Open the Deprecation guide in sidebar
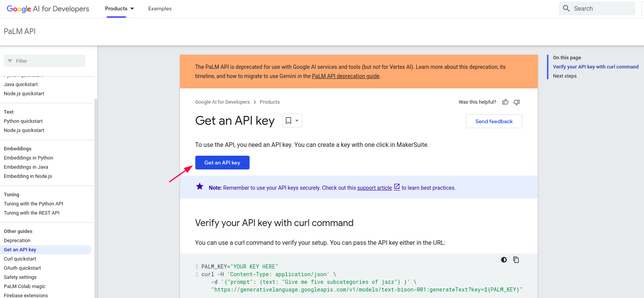 pyautogui.click(x=17, y=240)
